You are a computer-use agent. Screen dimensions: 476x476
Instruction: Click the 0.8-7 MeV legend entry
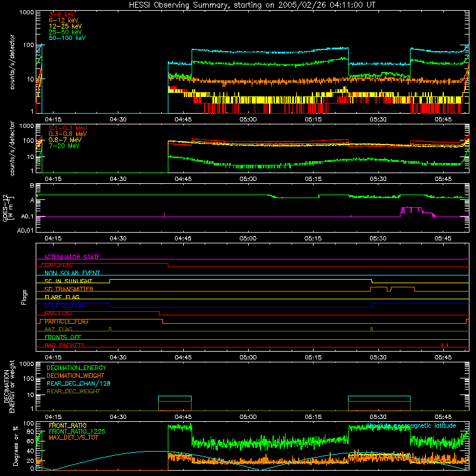point(65,140)
